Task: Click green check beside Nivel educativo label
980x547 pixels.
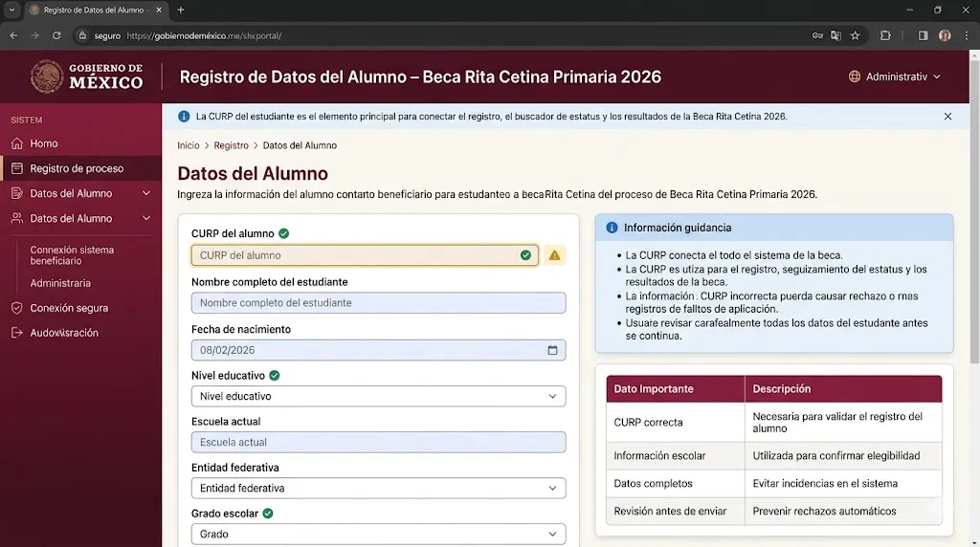Action: click(275, 375)
